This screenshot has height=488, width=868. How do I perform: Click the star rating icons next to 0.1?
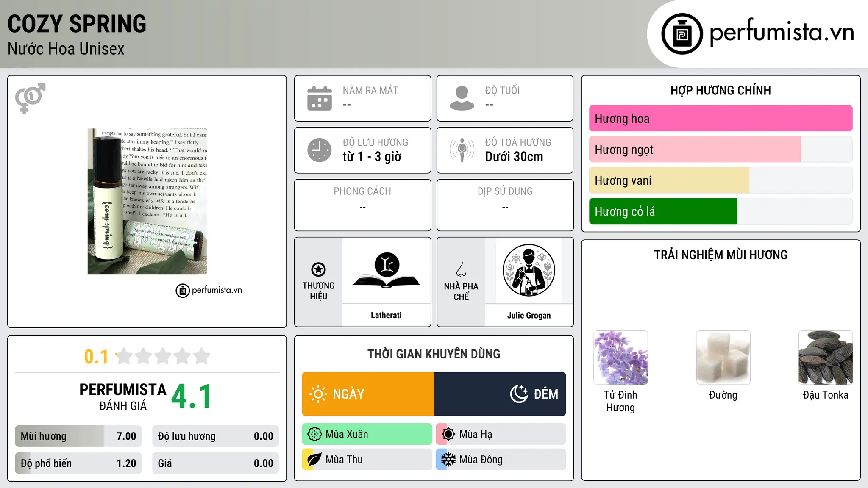tap(163, 356)
